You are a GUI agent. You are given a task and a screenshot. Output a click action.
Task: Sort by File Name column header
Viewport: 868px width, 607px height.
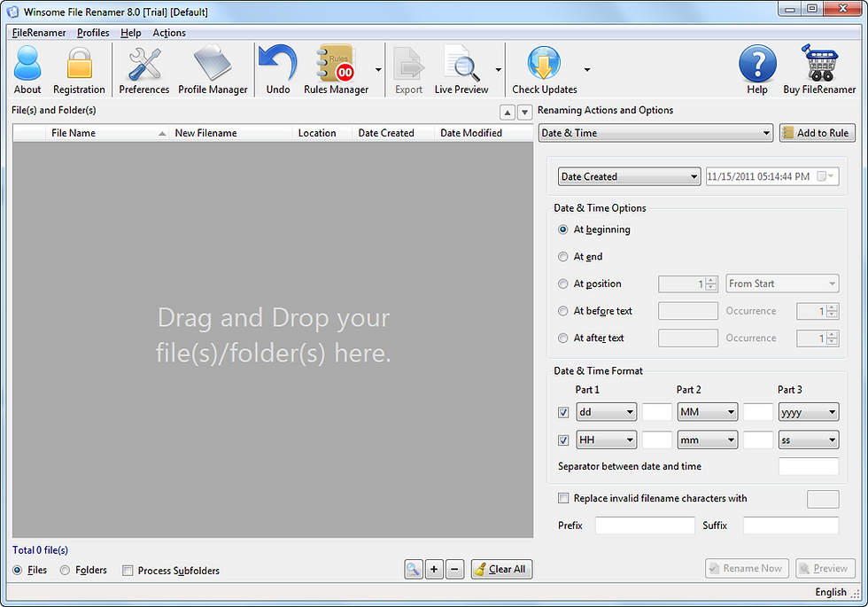point(107,133)
